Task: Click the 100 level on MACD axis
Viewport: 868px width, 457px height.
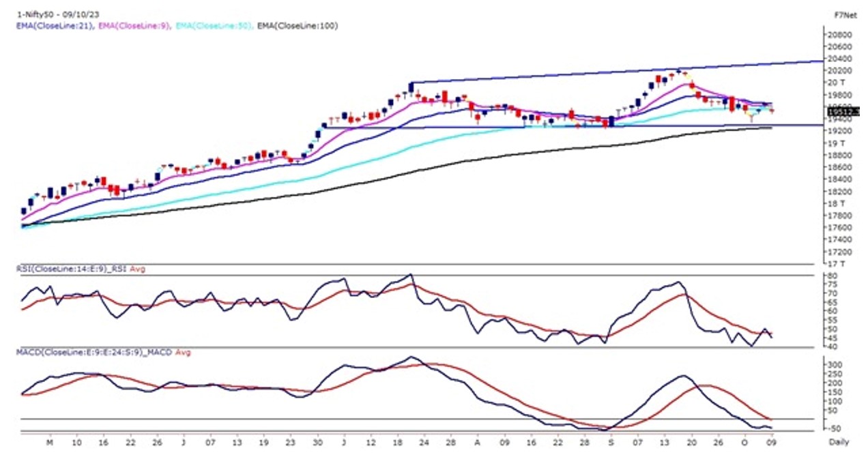Action: coord(835,400)
